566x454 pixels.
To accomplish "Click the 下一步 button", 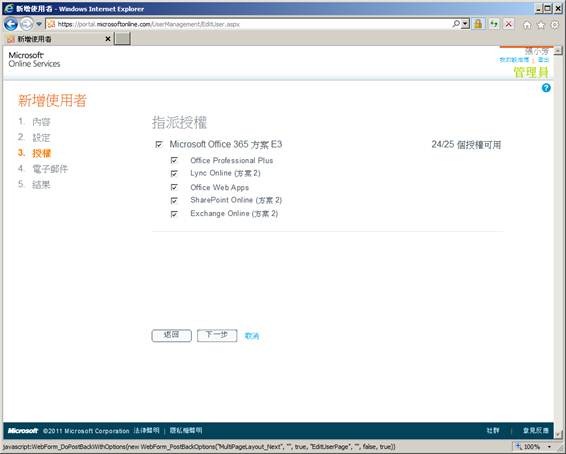I will coord(217,335).
